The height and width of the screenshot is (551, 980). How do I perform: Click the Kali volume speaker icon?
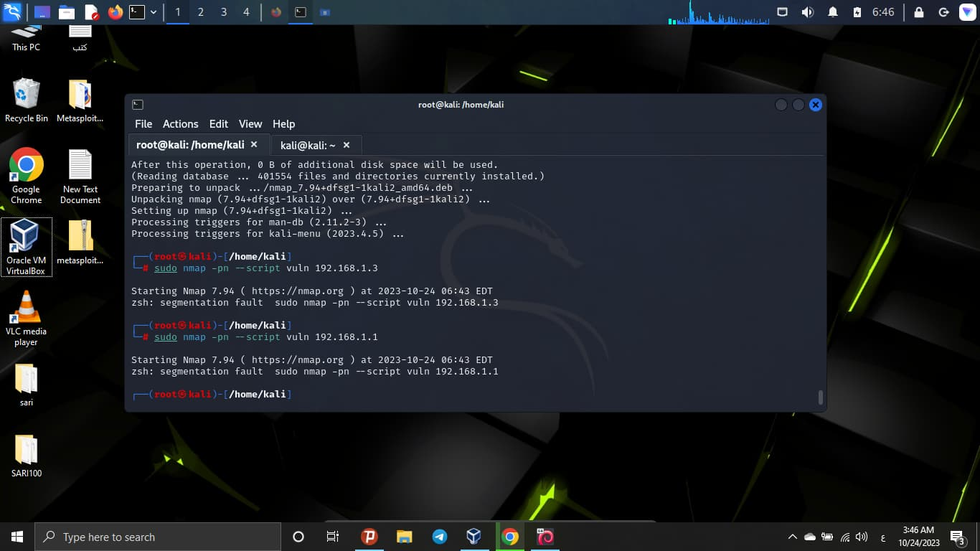(808, 12)
